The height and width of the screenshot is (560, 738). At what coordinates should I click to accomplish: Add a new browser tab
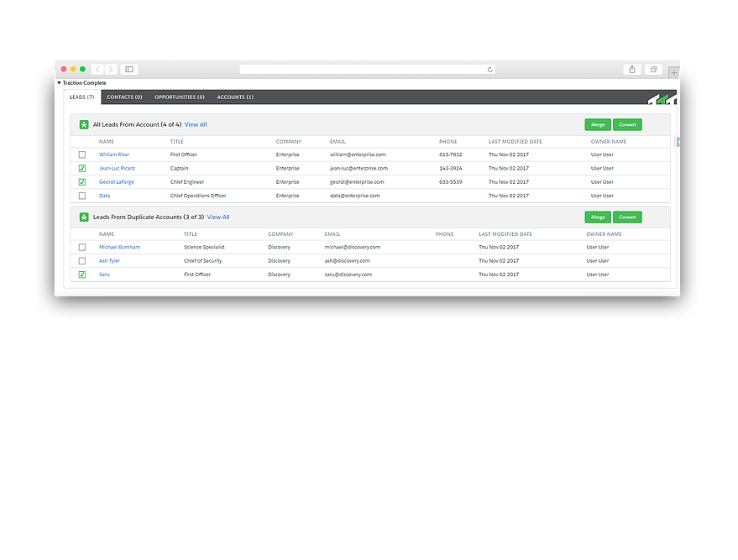(x=674, y=72)
